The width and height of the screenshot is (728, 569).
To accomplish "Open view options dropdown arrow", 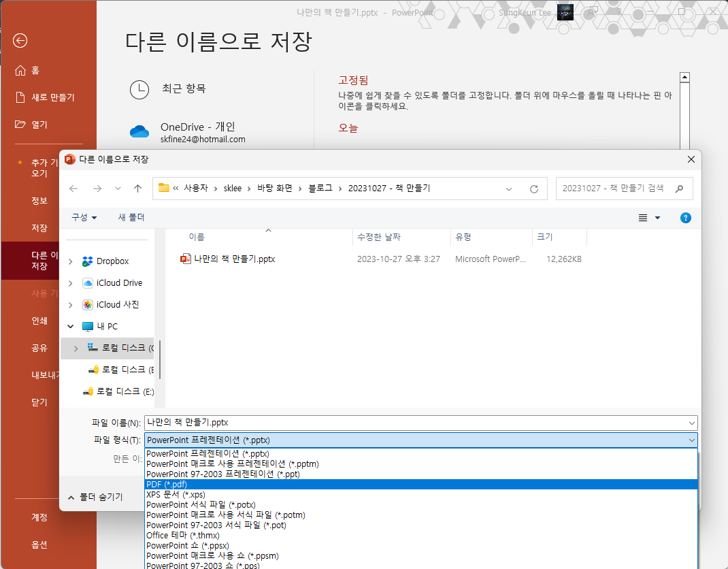I will coord(657,218).
